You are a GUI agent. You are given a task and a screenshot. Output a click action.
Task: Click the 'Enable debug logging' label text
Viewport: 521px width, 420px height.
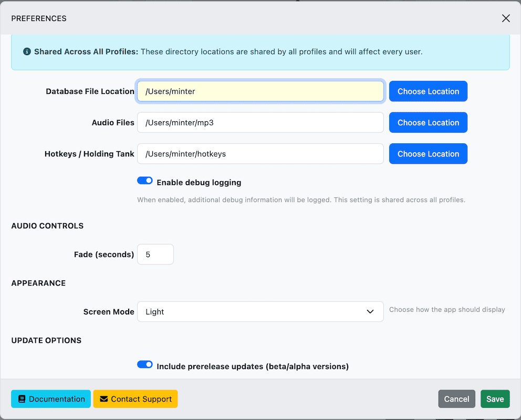click(x=199, y=183)
